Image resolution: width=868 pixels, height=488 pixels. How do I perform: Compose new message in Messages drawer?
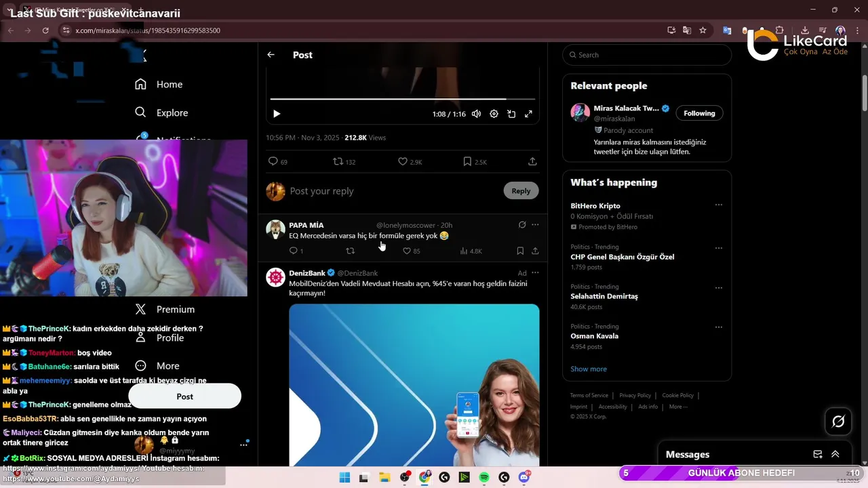pyautogui.click(x=818, y=454)
